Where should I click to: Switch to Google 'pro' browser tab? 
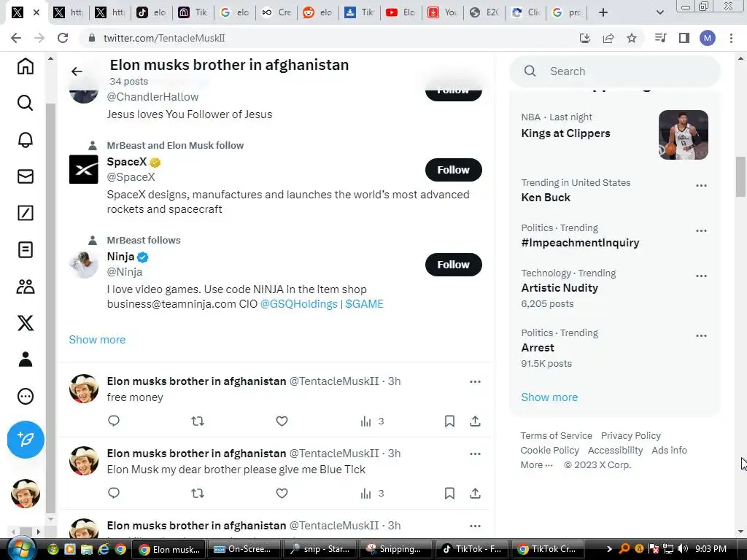click(567, 12)
